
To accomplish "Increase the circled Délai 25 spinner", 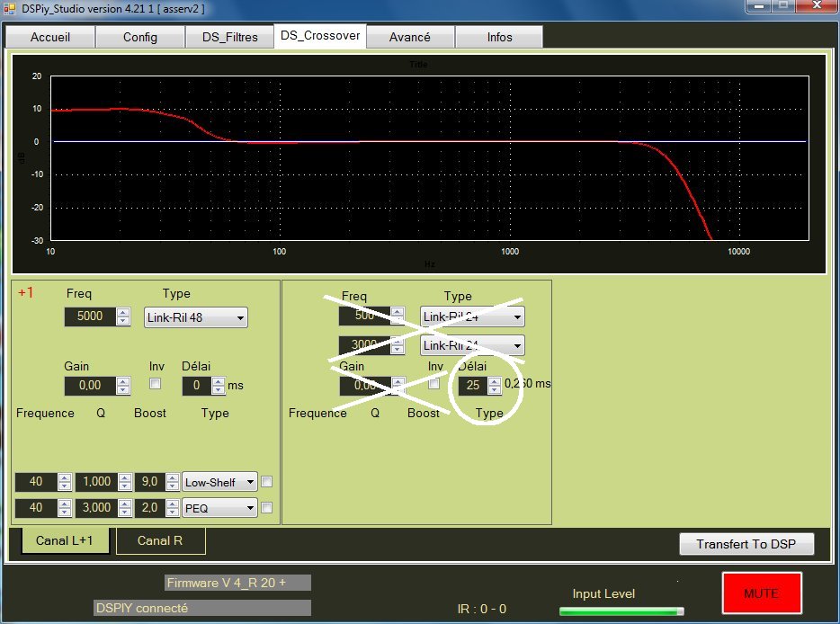I will pos(494,381).
